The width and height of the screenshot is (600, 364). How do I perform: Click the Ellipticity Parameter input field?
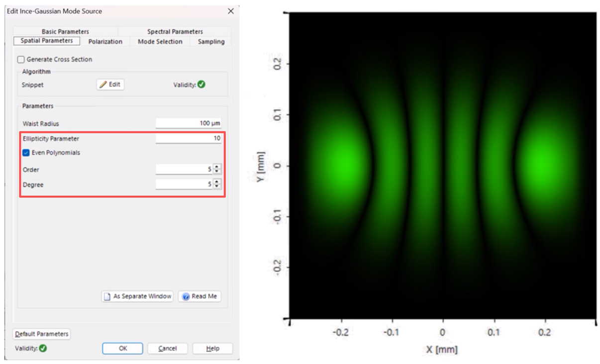188,138
